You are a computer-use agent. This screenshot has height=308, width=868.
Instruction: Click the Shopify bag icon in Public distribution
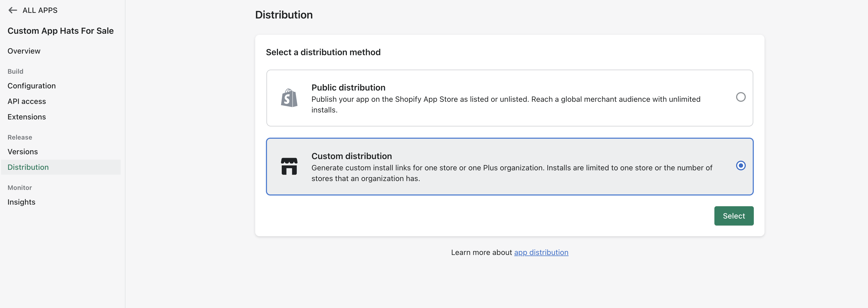(x=289, y=98)
